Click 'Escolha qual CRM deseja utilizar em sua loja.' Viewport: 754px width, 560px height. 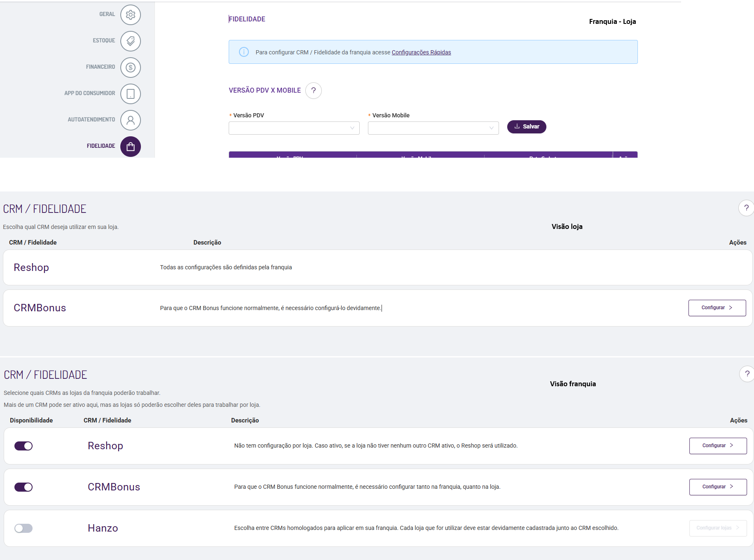[x=61, y=227]
